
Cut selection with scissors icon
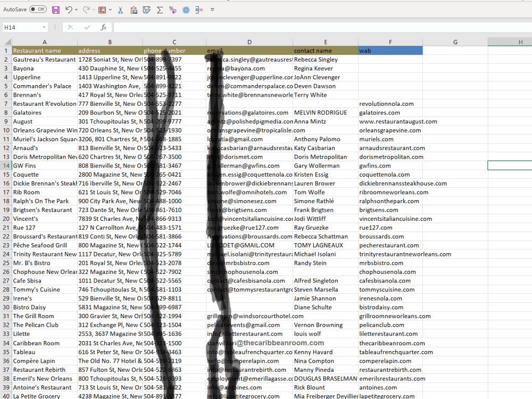pyautogui.click(x=120, y=10)
